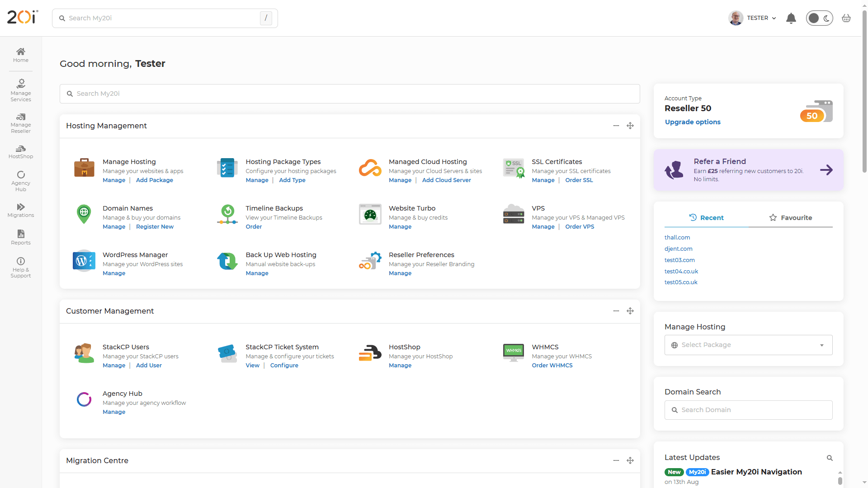868x488 pixels.
Task: Open Manage Services in sidebar
Action: click(21, 90)
